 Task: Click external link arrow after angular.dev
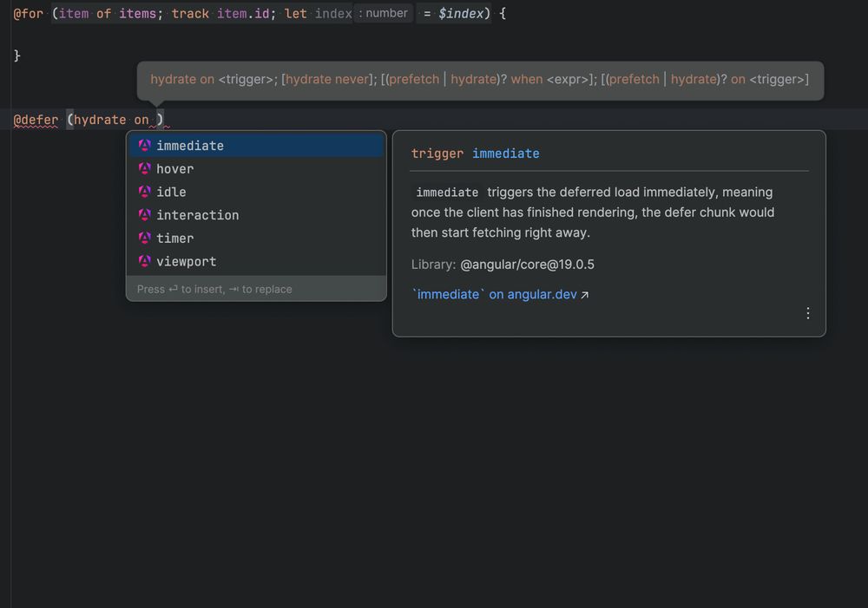(x=584, y=295)
